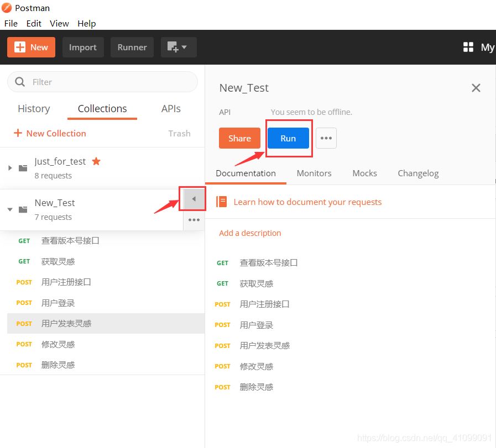Hide the New_Test details pane arrow
This screenshot has width=496, height=448.
point(194,199)
